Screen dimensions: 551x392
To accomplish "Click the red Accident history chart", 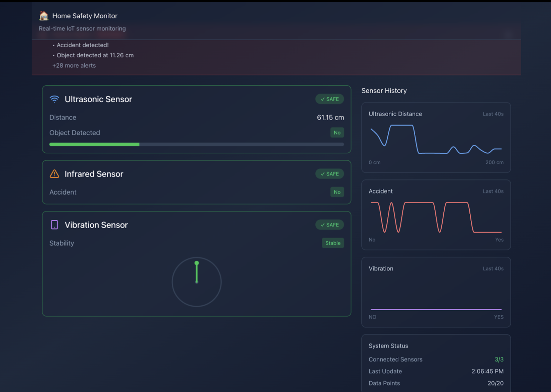I will click(436, 217).
